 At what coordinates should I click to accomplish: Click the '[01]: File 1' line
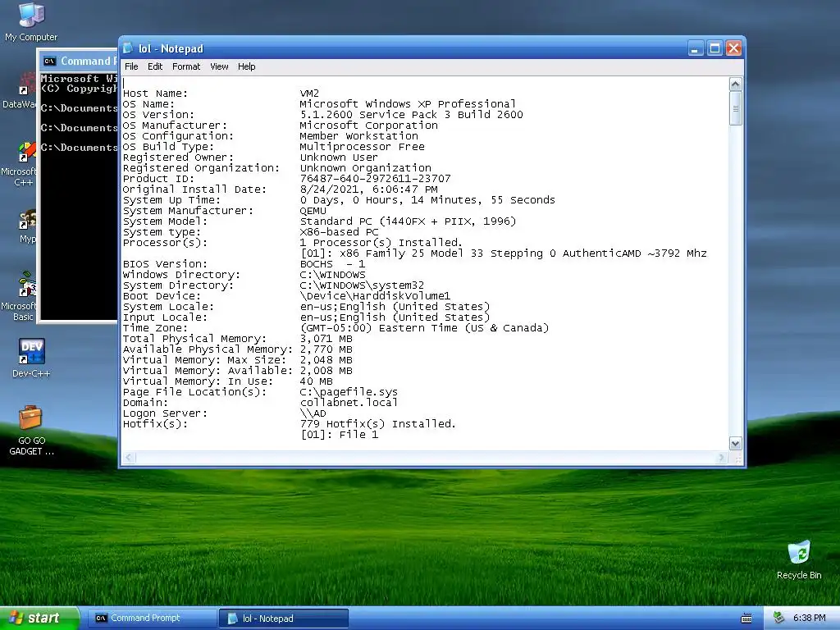pos(339,435)
